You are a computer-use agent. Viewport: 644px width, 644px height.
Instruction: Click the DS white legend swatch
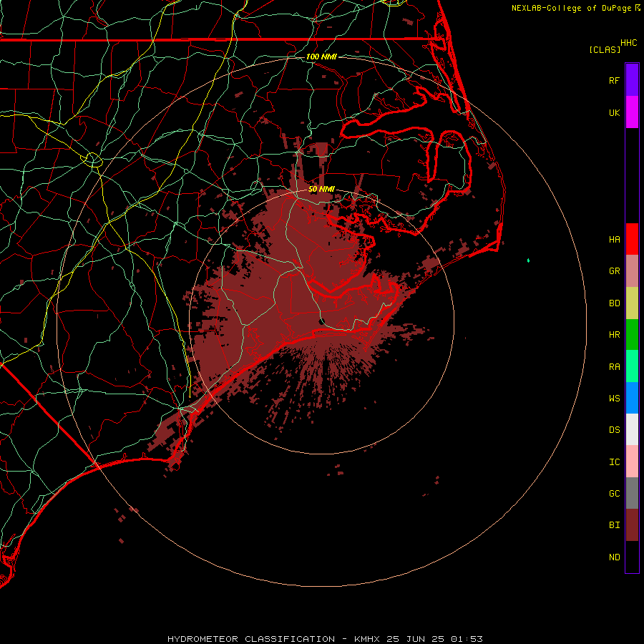632,429
